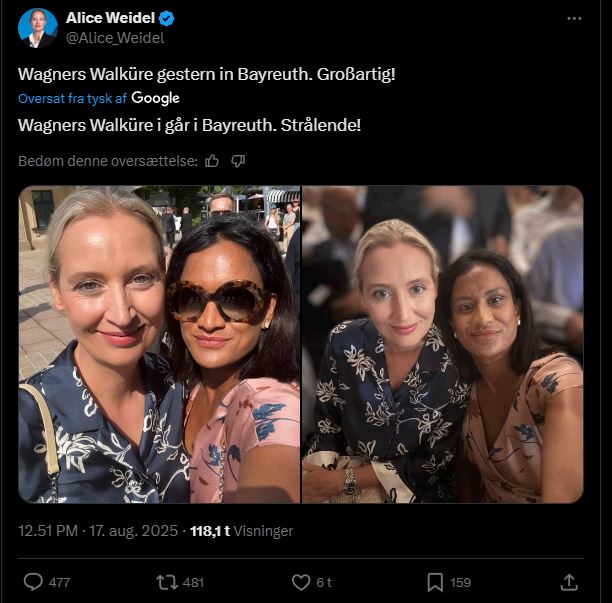The height and width of the screenshot is (603, 612).
Task: Click the @Alice_Weidel handle
Action: pyautogui.click(x=115, y=38)
